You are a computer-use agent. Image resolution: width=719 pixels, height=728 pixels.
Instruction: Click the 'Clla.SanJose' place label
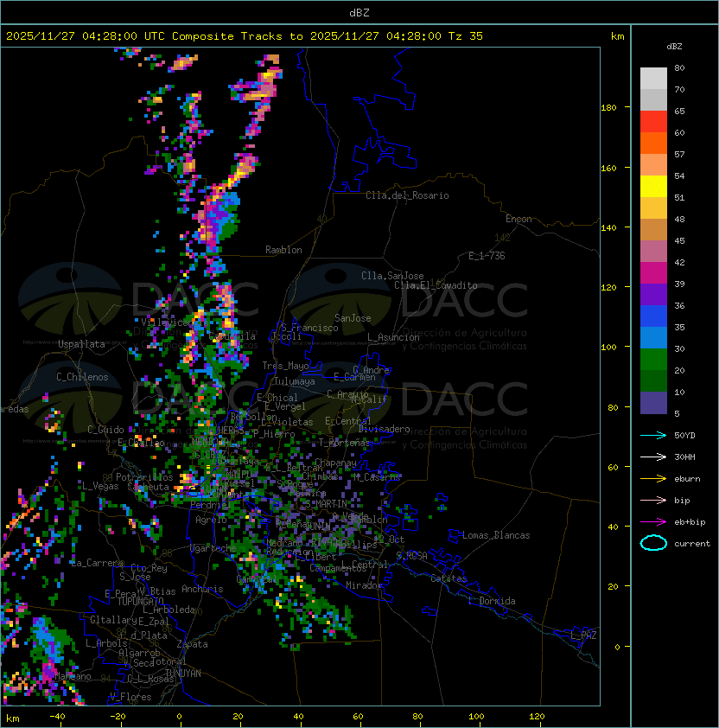(392, 276)
